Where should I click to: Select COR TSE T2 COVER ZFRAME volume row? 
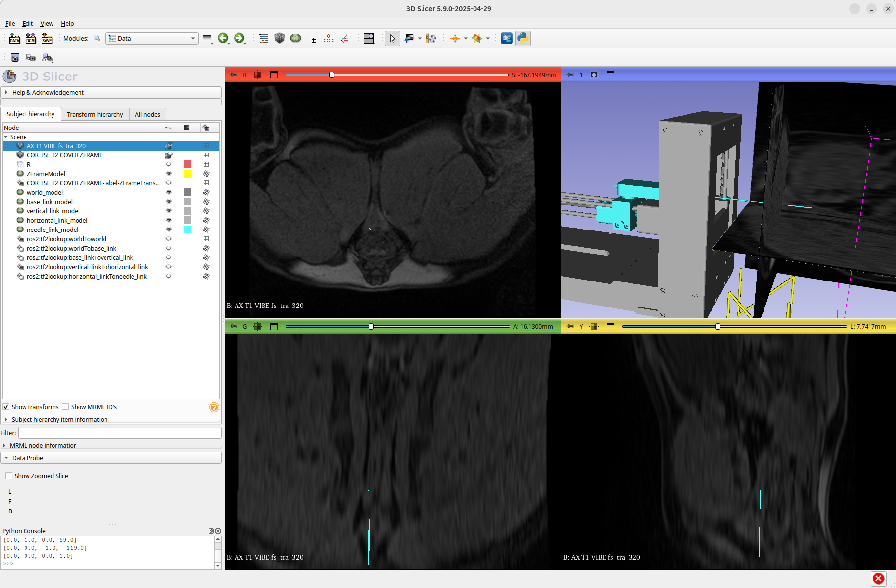click(x=111, y=155)
